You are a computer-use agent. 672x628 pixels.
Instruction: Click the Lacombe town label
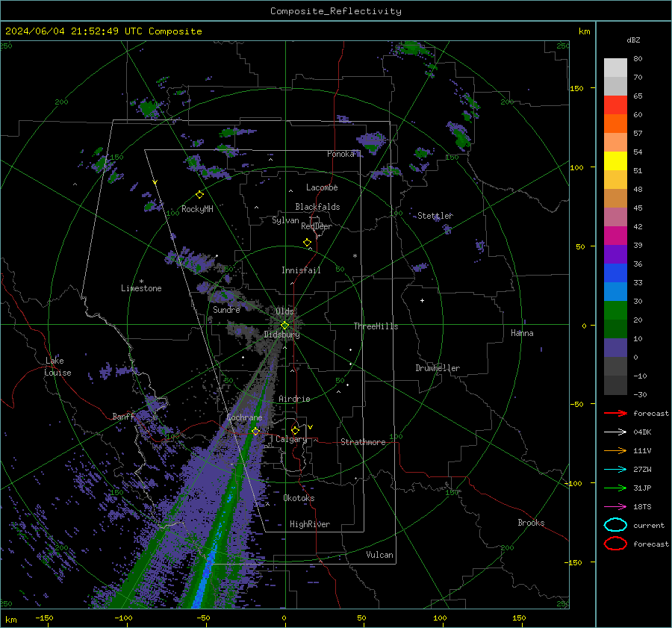coord(322,187)
